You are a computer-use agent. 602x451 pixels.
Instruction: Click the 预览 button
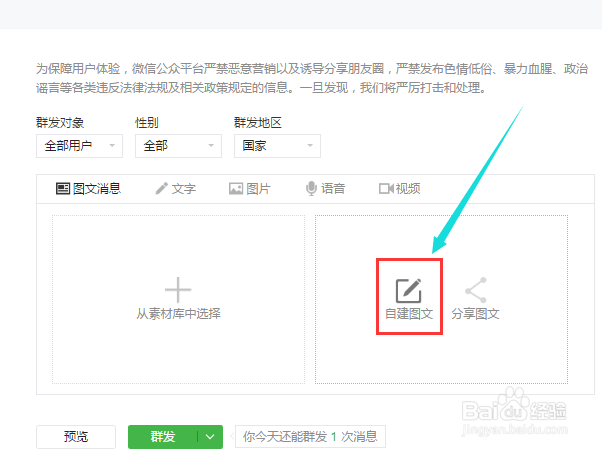click(x=76, y=437)
